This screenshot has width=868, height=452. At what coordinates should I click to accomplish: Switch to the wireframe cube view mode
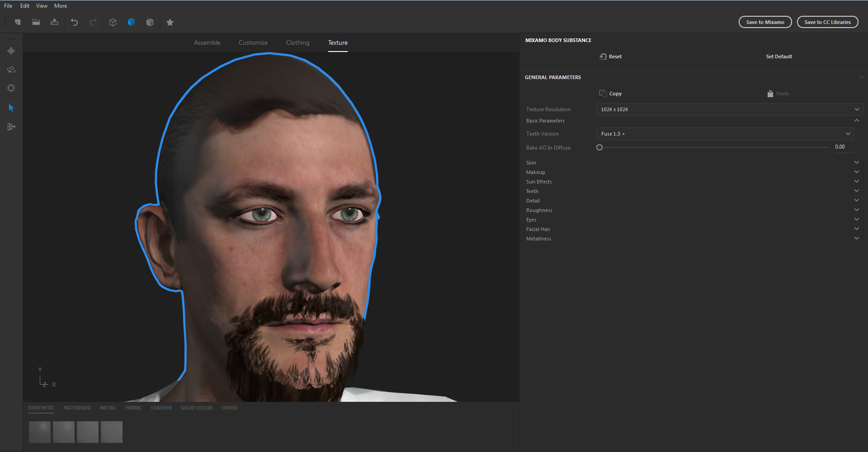[x=113, y=22]
